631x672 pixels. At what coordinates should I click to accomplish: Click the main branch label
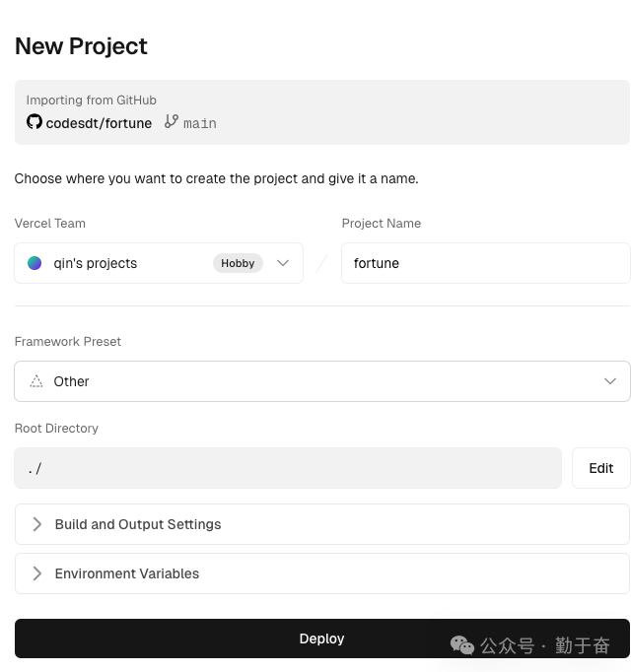tap(200, 123)
